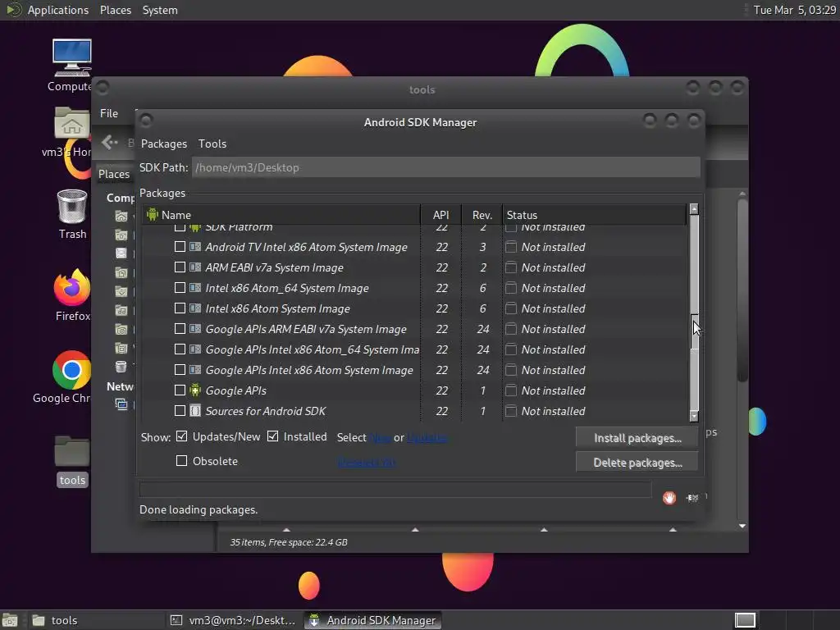Click the vm3's Home folder desktop icon
The image size is (840, 630).
click(x=72, y=125)
